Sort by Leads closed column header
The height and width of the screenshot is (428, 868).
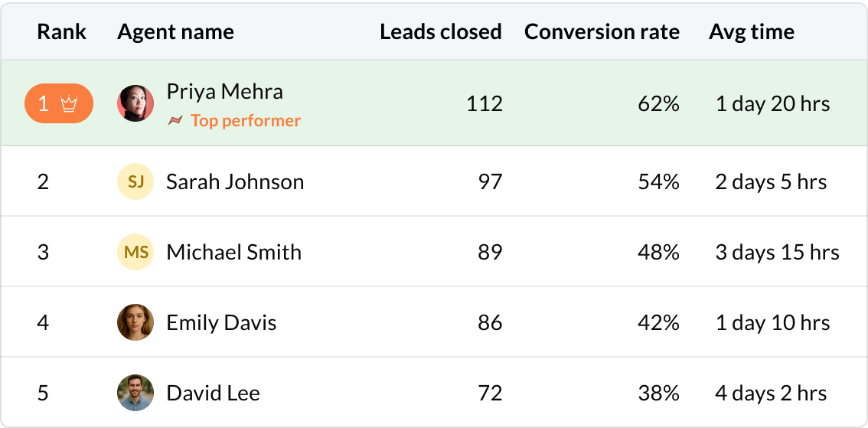tap(441, 31)
